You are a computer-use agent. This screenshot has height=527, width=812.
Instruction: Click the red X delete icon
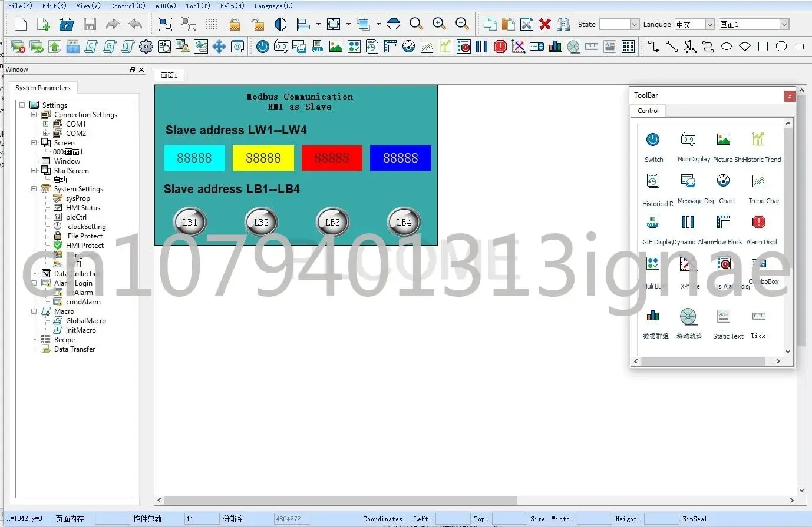(545, 24)
